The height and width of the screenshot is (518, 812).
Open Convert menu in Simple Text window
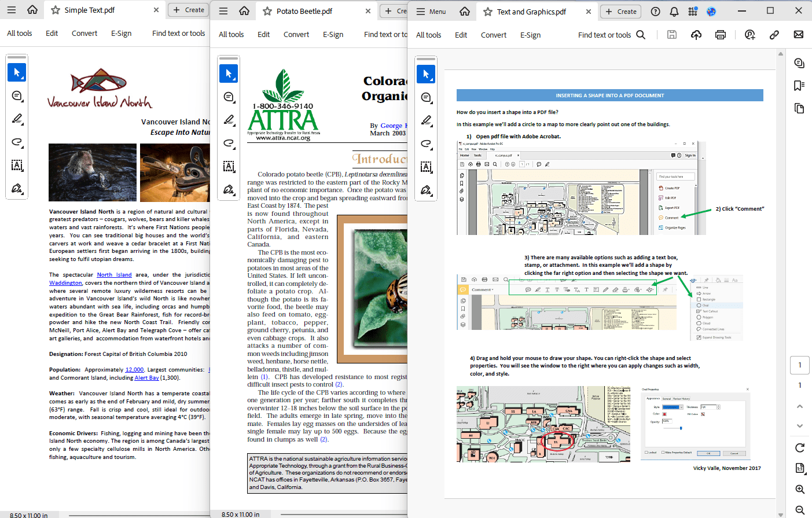pyautogui.click(x=84, y=33)
